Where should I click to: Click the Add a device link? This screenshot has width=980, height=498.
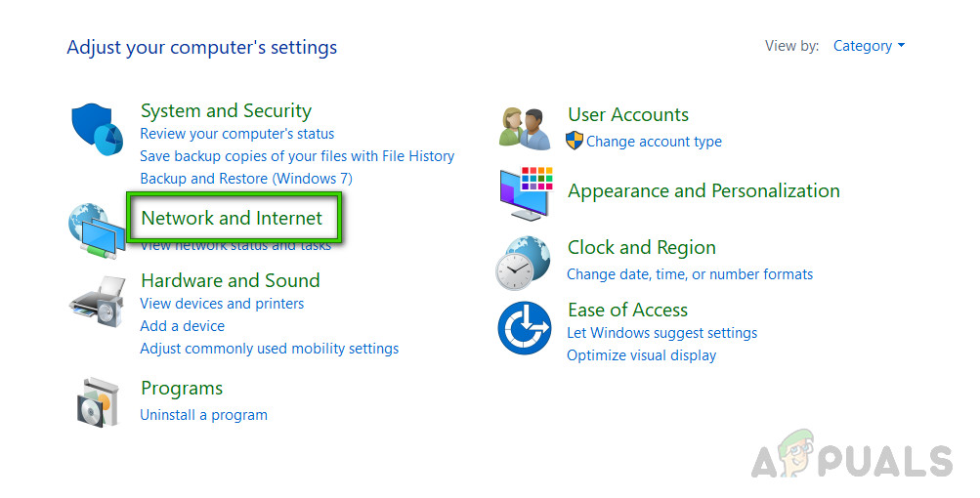(x=182, y=326)
